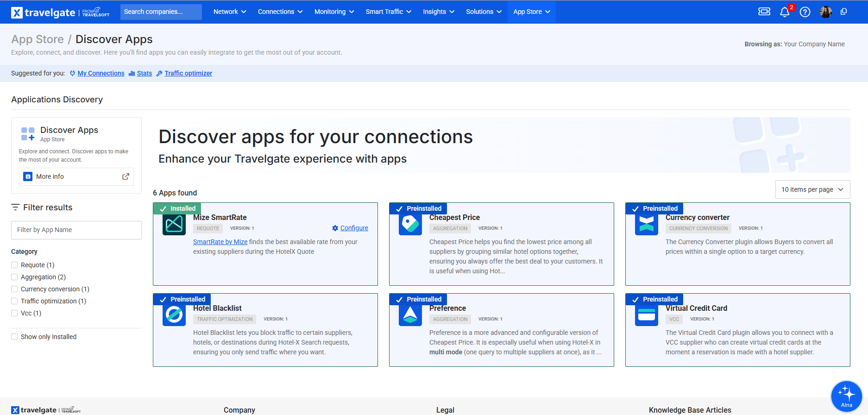Click the filter icon by Filter results
Image resolution: width=868 pixels, height=415 pixels.
pyautogui.click(x=15, y=207)
